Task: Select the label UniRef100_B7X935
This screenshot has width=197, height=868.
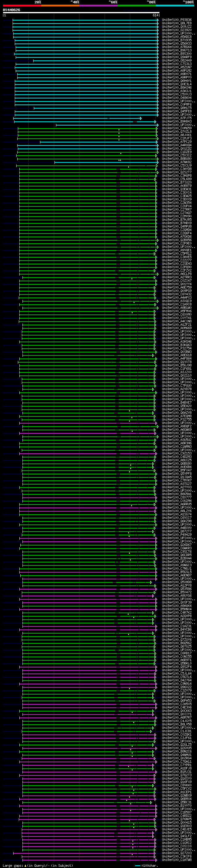Action: point(177,40)
